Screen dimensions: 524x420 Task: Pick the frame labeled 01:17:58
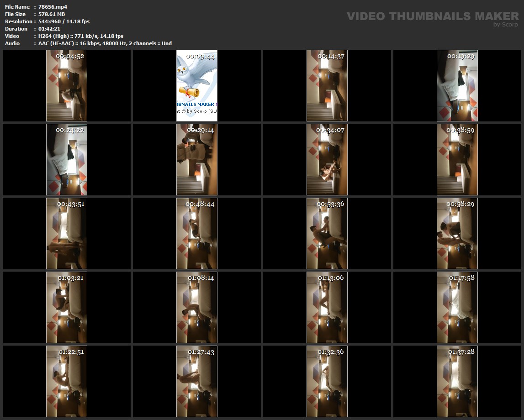(x=457, y=307)
